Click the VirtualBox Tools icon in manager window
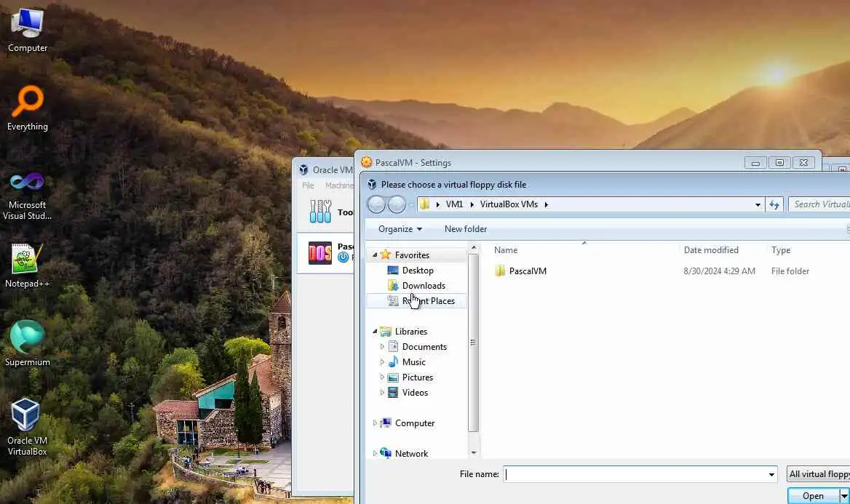850x504 pixels. [320, 212]
